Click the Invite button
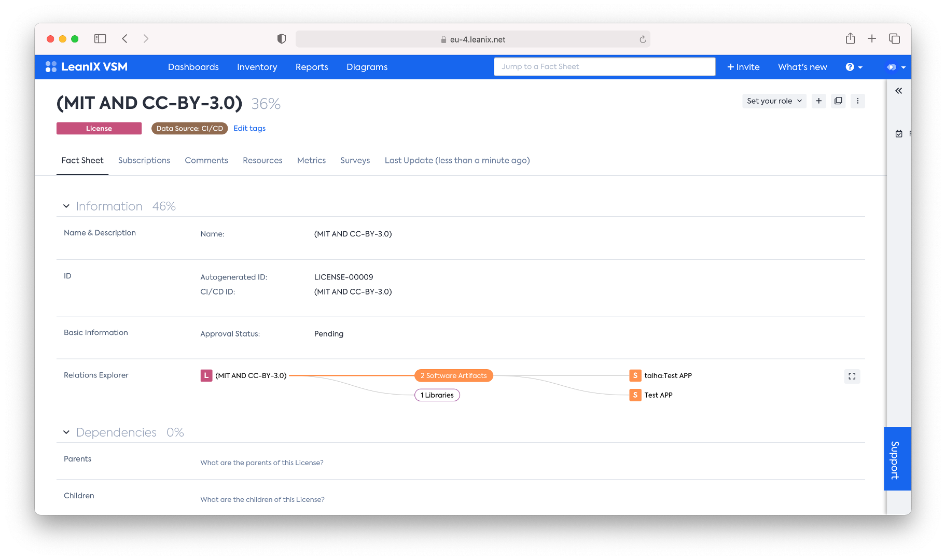945x560 pixels. 743,67
